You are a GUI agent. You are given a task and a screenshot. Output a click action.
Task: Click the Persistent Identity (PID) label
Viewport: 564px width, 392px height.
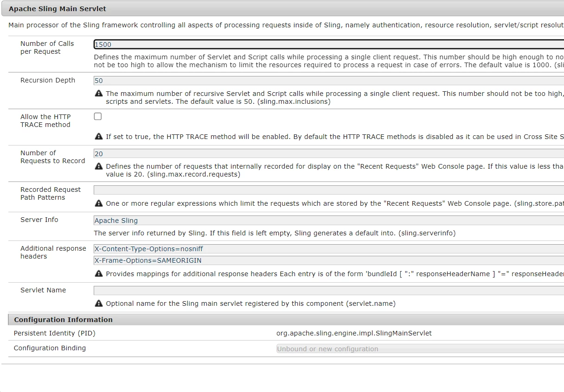(x=55, y=333)
